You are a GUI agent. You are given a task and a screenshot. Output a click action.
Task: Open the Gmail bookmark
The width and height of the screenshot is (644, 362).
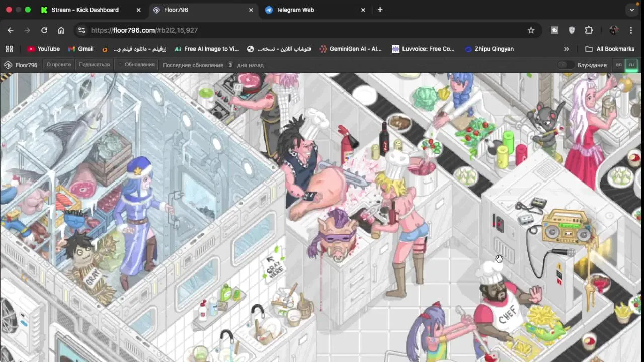point(80,49)
